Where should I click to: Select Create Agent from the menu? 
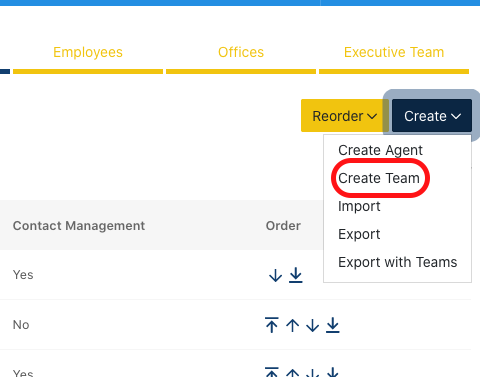click(x=380, y=150)
